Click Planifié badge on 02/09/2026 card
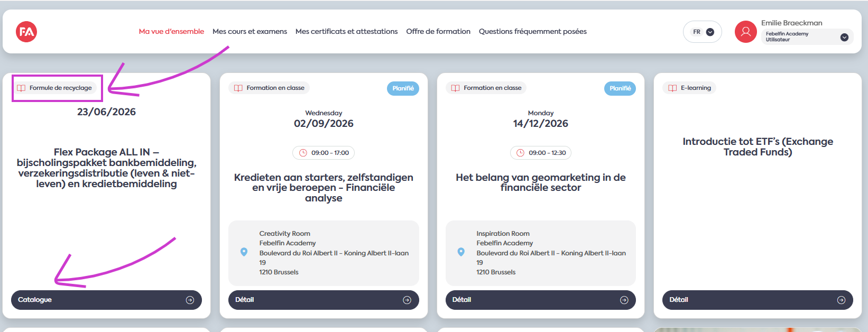Image resolution: width=868 pixels, height=332 pixels. (403, 88)
